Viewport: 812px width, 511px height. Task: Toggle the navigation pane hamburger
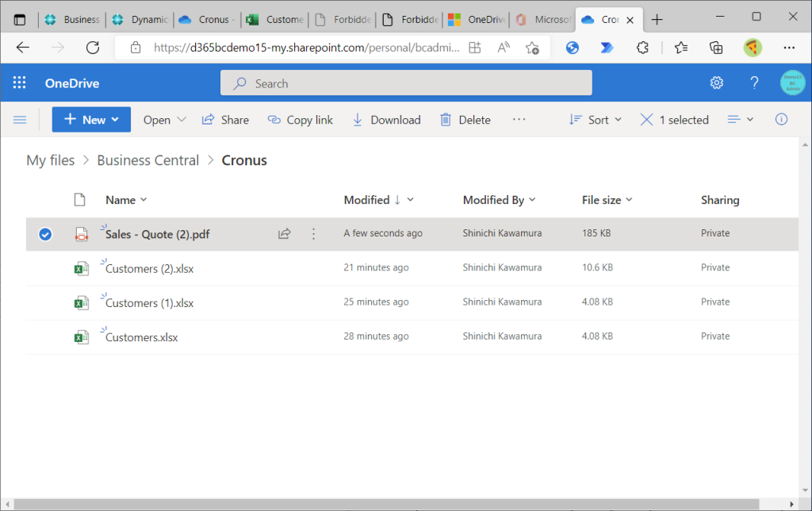coord(20,120)
